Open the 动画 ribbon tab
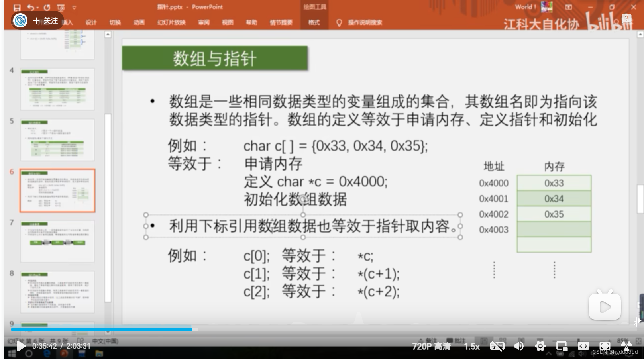This screenshot has width=644, height=359. coord(139,22)
